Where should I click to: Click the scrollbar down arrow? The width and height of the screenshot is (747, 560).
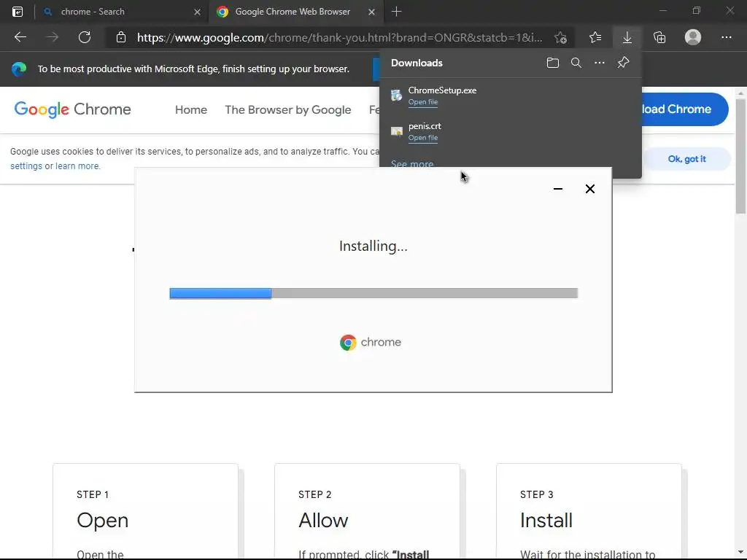[740, 553]
